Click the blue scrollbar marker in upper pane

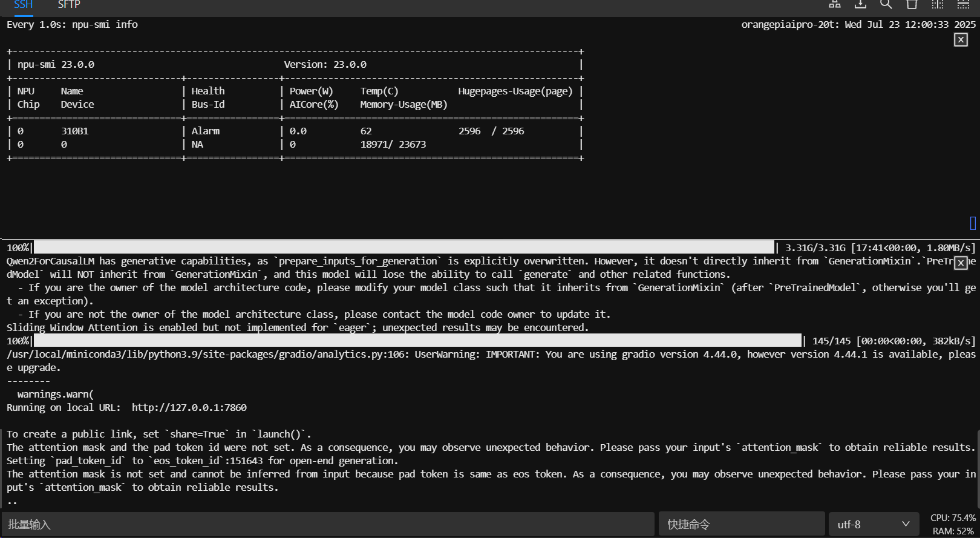(x=973, y=223)
